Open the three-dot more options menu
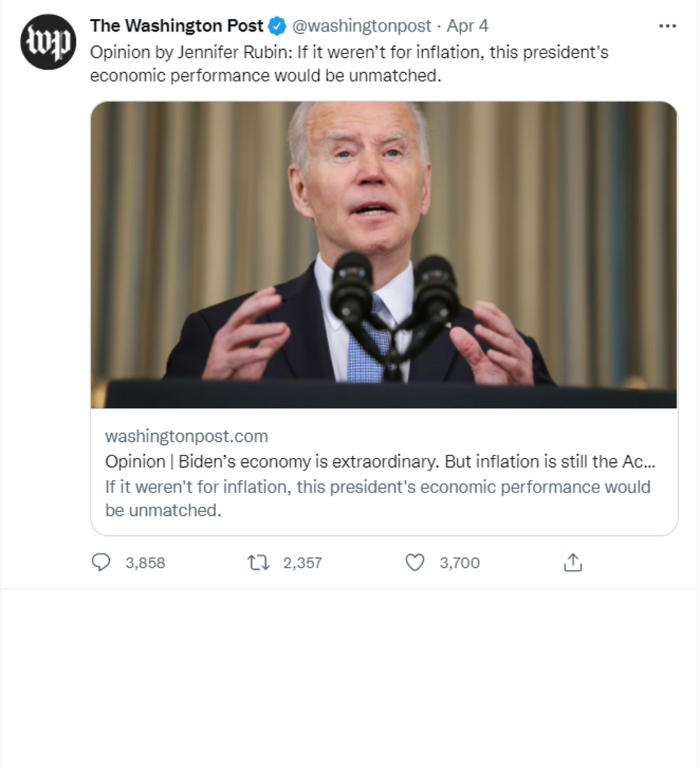This screenshot has height=768, width=700. [x=667, y=26]
